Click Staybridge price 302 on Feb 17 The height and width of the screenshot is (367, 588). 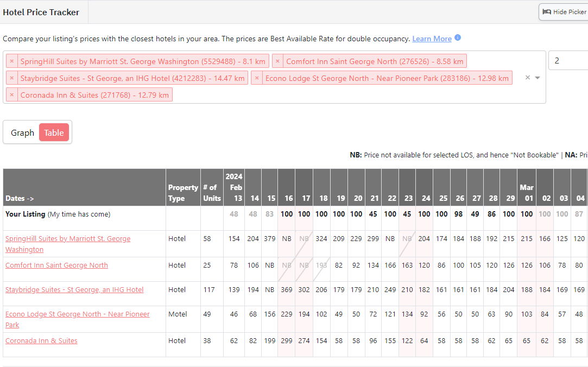tap(304, 290)
